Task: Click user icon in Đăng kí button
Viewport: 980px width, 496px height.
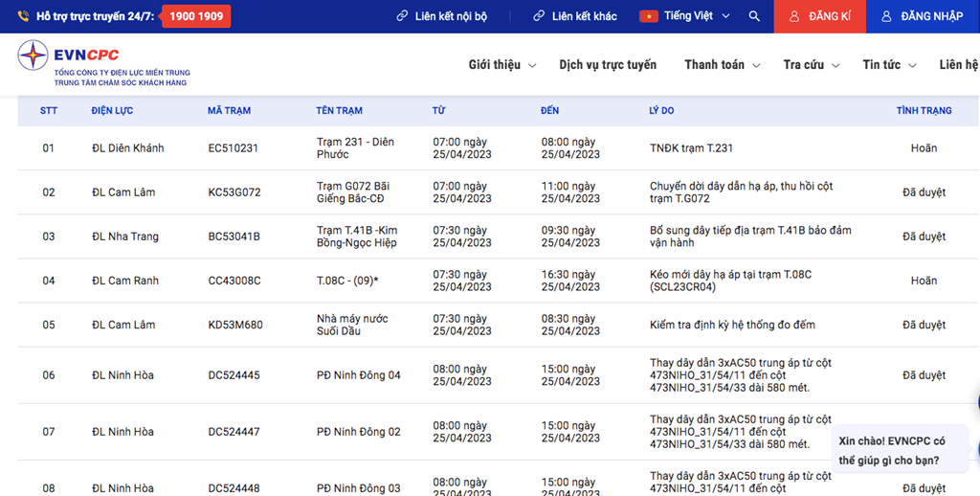Action: (792, 16)
